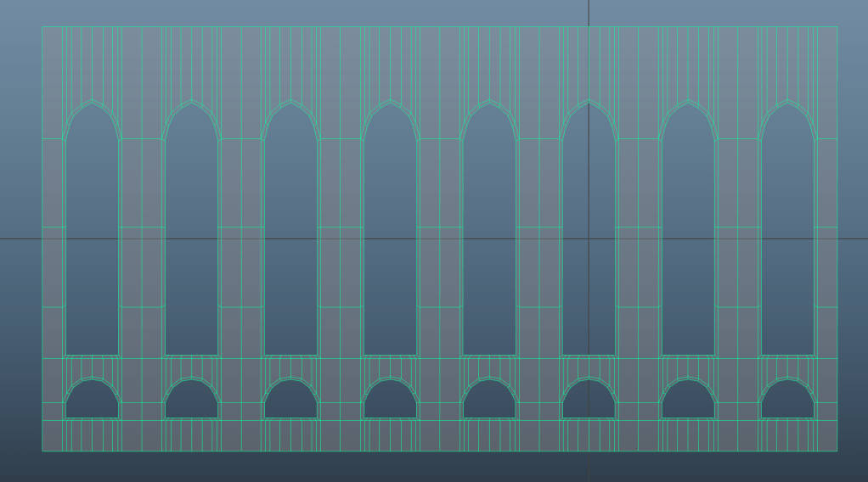Viewport: 868px width, 482px height.
Task: Select the slatted base panel under rightmost small arch
Action: point(787,435)
